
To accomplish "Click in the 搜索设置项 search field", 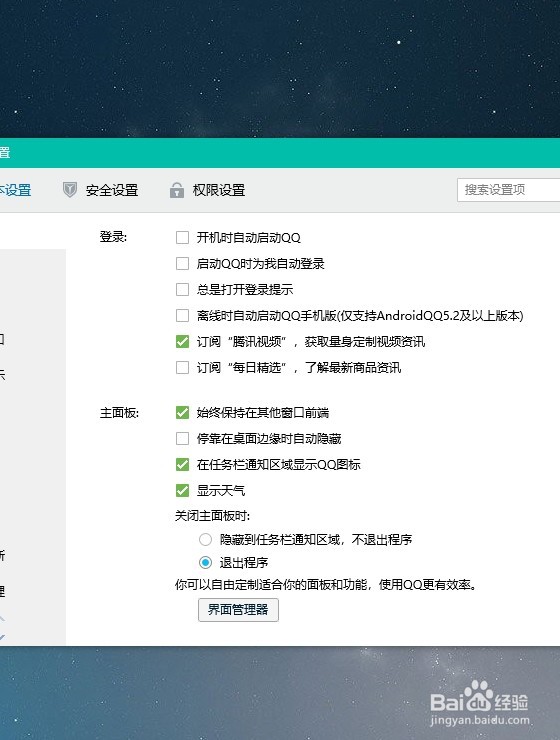I will 509,190.
